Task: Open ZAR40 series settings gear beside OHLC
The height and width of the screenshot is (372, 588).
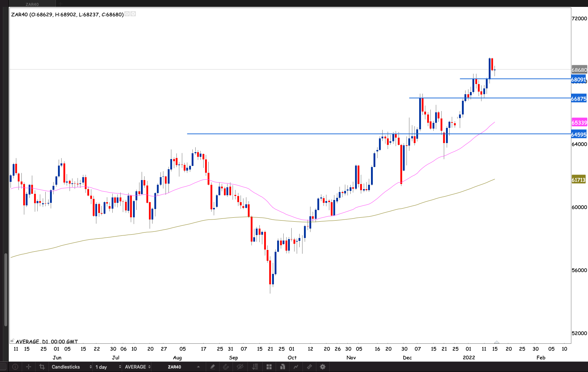Action: (133, 14)
